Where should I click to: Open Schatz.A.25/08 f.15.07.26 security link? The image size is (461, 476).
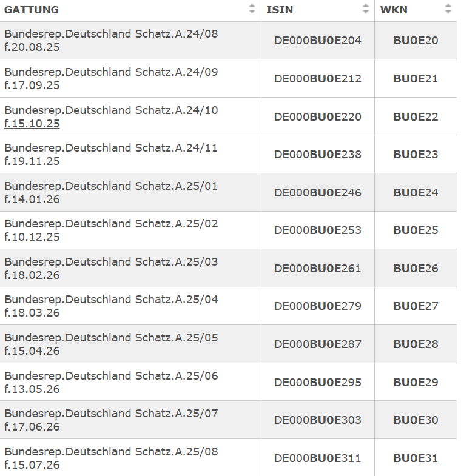(x=111, y=458)
